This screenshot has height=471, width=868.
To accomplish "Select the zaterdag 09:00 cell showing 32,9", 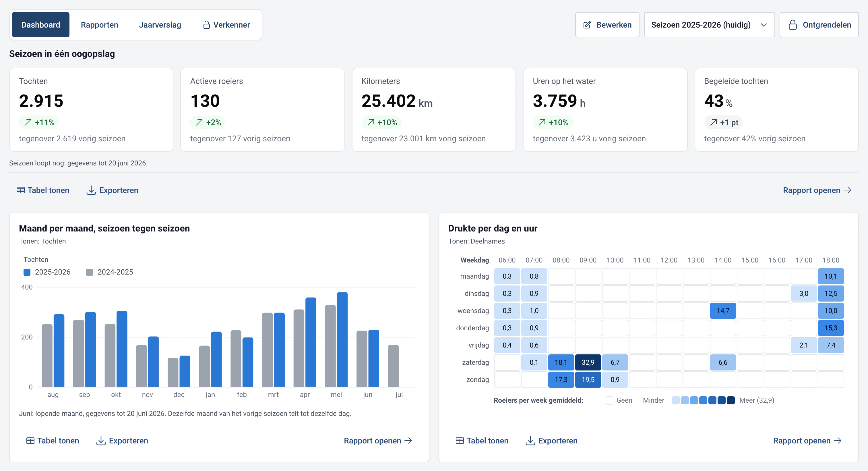I will point(588,362).
